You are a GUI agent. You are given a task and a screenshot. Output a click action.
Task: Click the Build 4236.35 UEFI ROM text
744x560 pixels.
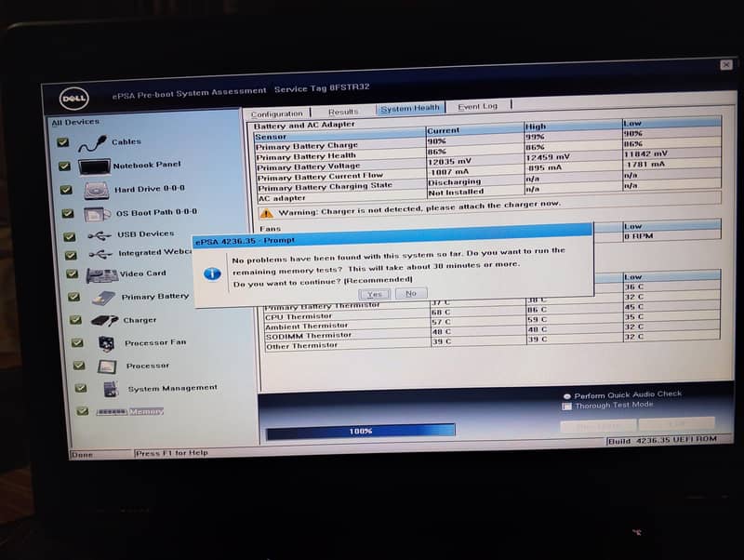click(662, 440)
